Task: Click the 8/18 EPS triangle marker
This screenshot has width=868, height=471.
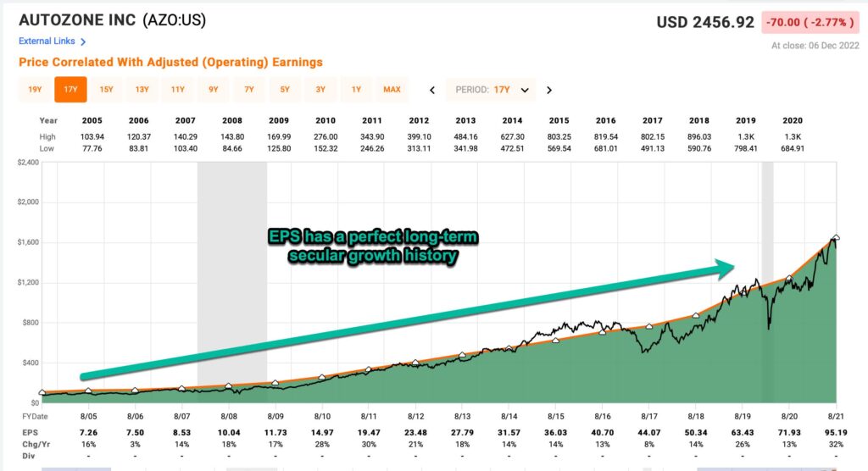Action: tap(696, 315)
